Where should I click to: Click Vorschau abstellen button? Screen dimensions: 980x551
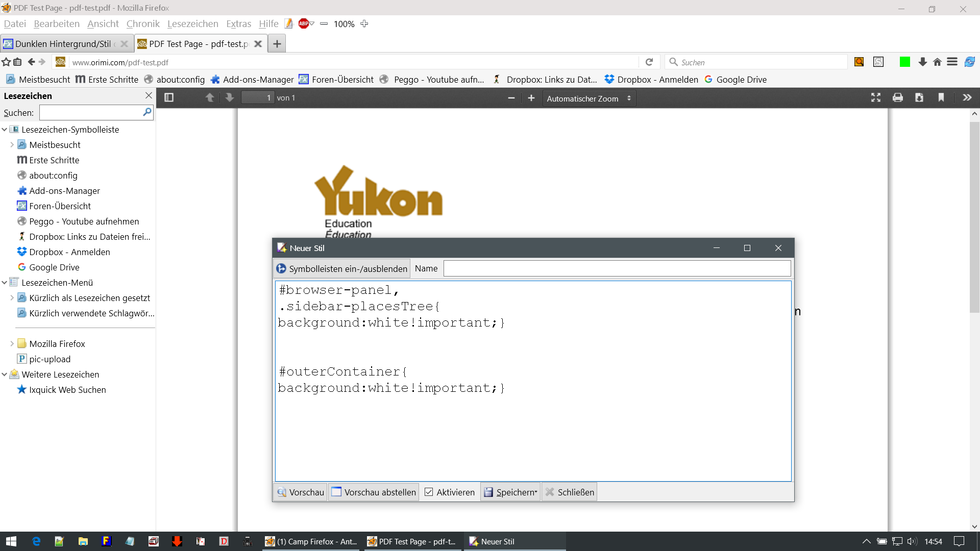coord(374,492)
